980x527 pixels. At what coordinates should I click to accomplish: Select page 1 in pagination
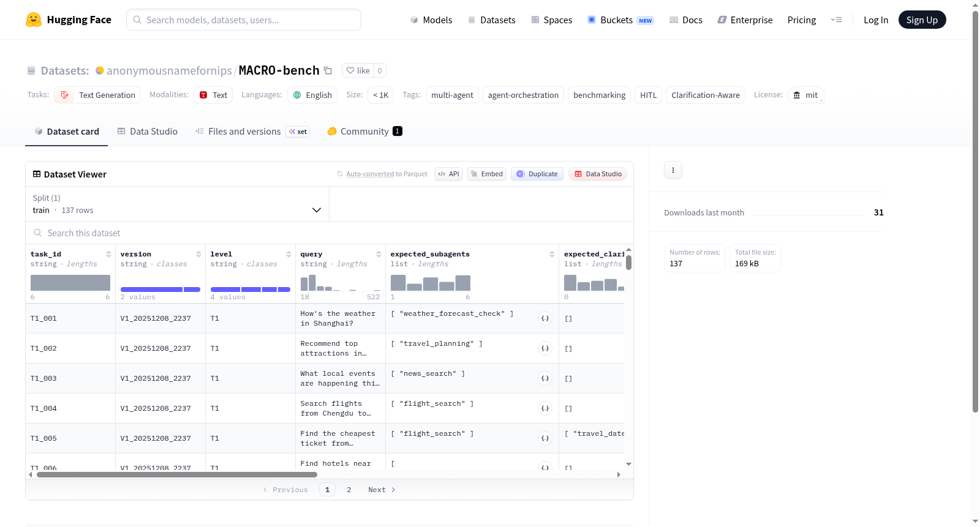coord(327,490)
